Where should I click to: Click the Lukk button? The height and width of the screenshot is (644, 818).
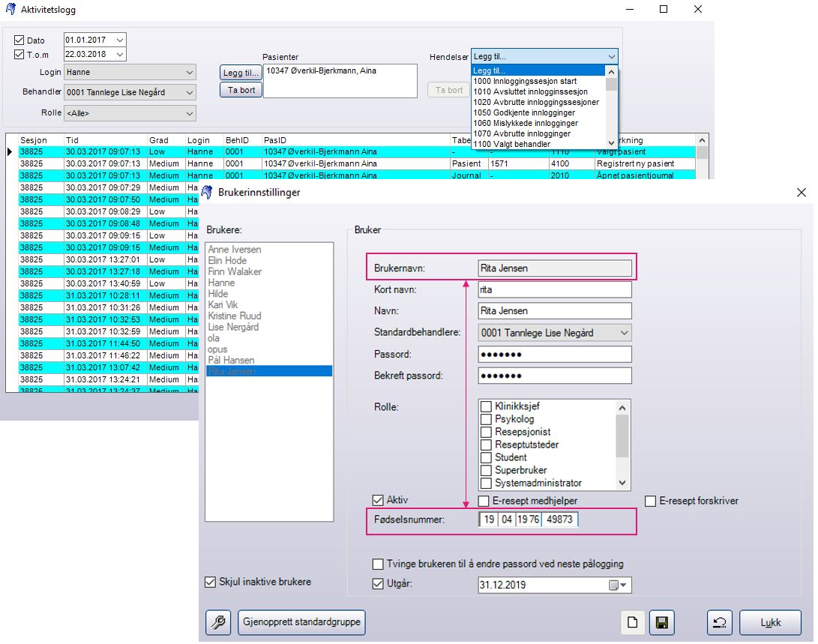click(770, 622)
